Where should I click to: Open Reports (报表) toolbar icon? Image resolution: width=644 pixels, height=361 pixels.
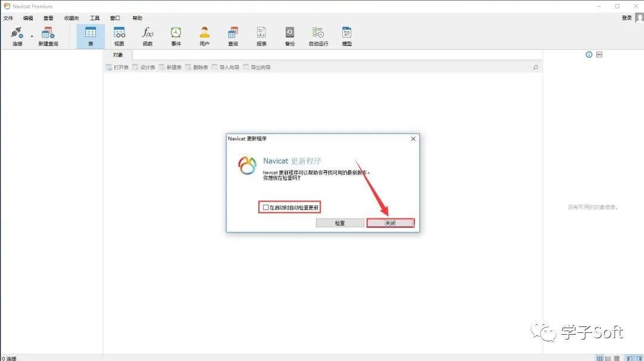point(261,36)
